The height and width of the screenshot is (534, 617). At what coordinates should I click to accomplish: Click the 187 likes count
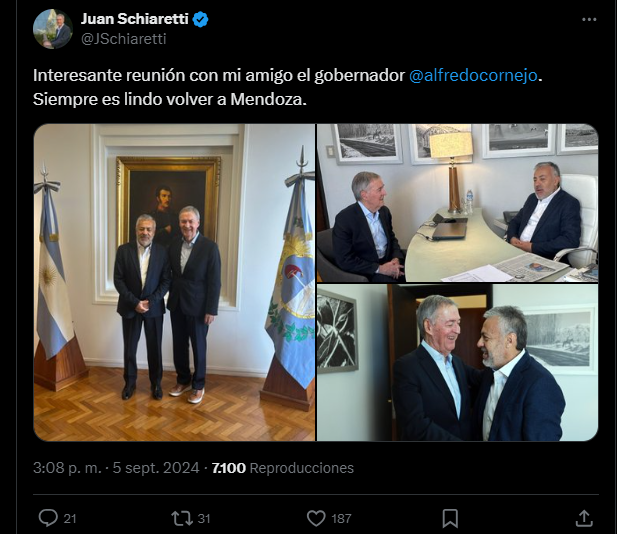[x=341, y=519]
